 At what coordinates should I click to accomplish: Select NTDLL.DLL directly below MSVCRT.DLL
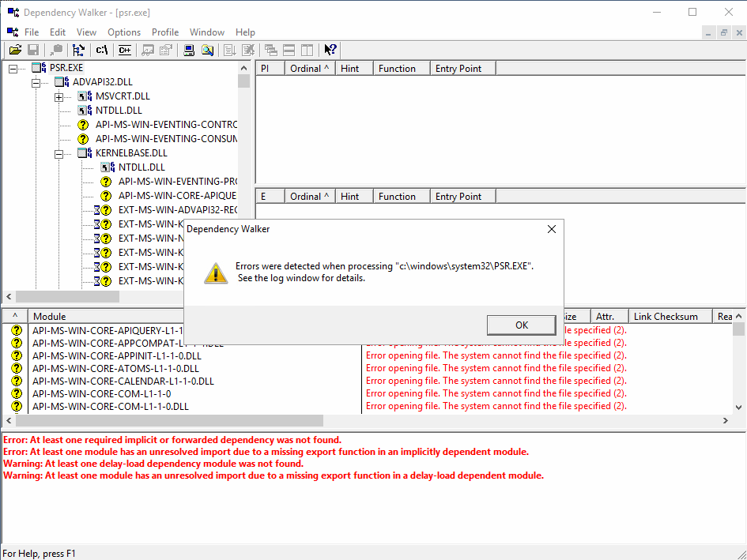tap(119, 111)
